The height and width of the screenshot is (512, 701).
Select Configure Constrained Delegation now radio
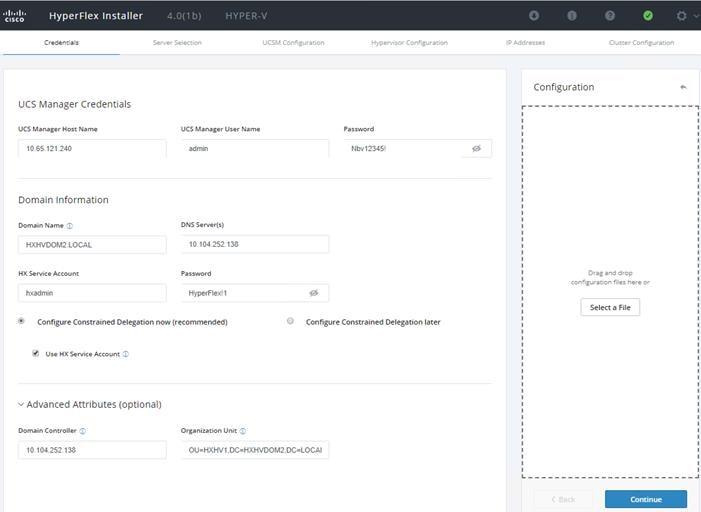tap(21, 321)
